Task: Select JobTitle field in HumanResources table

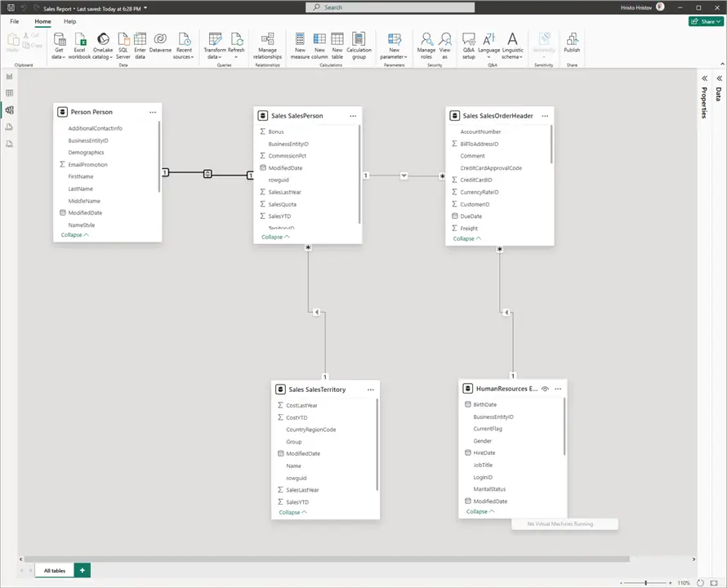Action: (x=483, y=465)
